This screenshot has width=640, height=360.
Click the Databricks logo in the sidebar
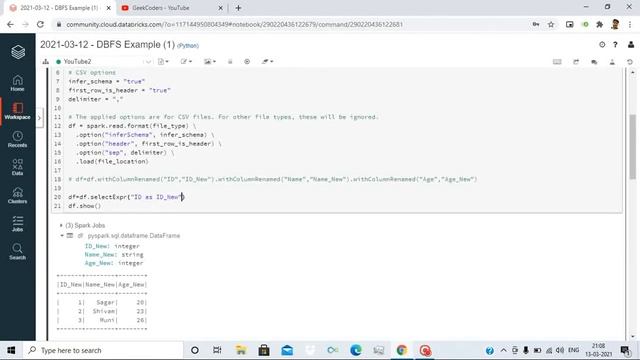point(18,52)
